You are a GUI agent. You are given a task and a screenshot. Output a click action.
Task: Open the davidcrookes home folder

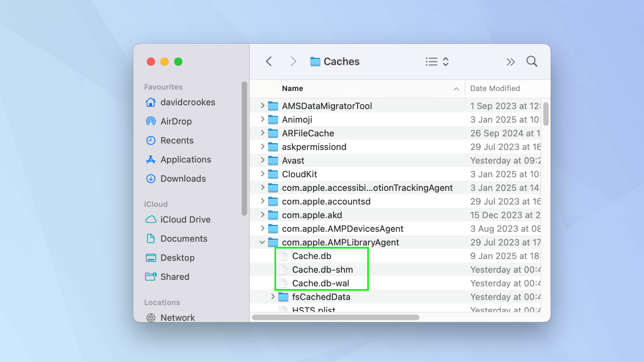tap(187, 102)
